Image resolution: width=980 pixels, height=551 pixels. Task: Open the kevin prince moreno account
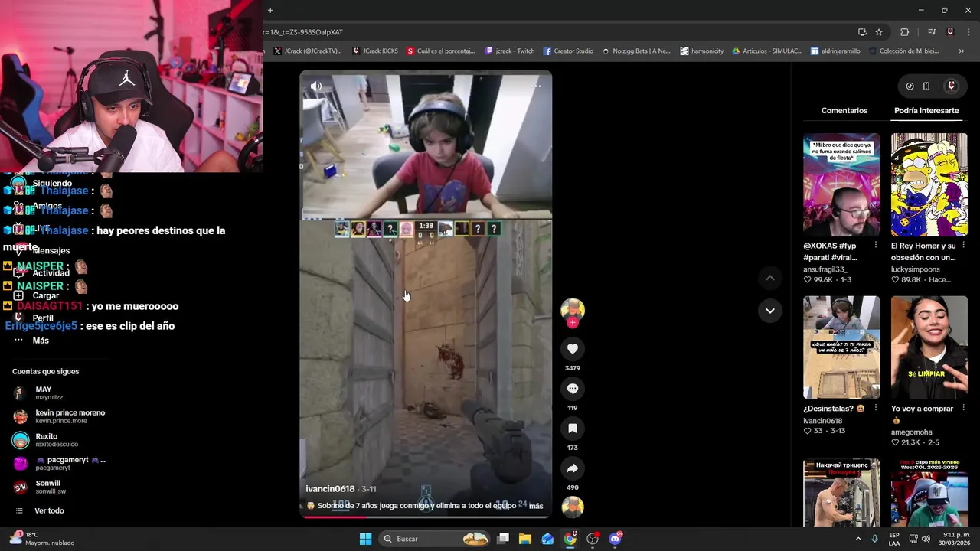click(x=60, y=416)
